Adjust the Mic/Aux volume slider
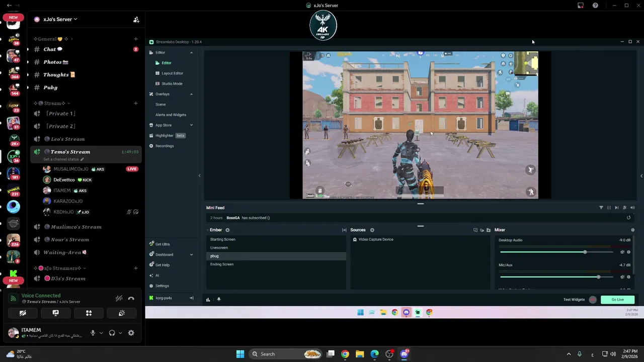 pos(555,277)
